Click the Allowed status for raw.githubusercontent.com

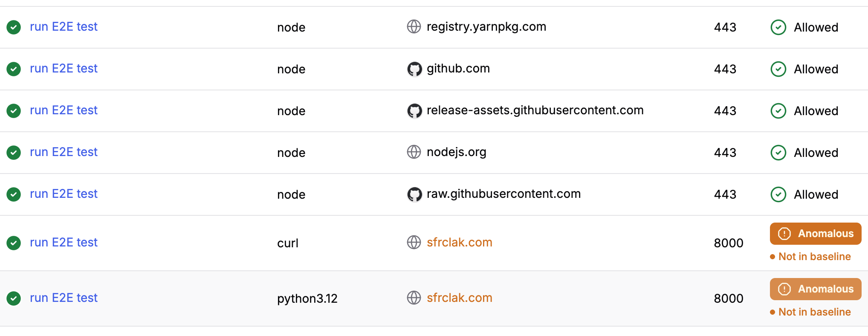click(816, 194)
